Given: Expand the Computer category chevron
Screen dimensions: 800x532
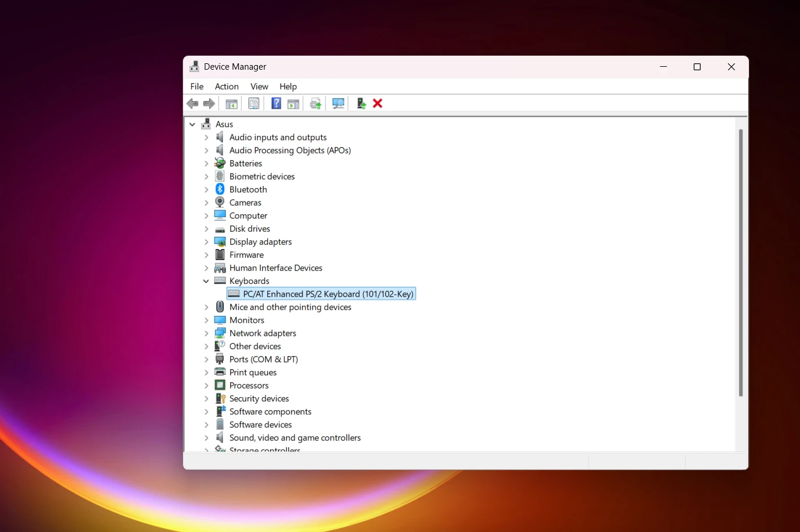Looking at the screenshot, I should 206,216.
